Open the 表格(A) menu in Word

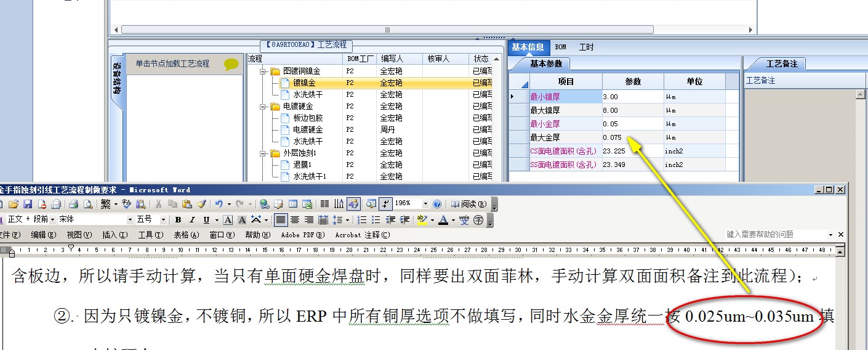[186, 235]
